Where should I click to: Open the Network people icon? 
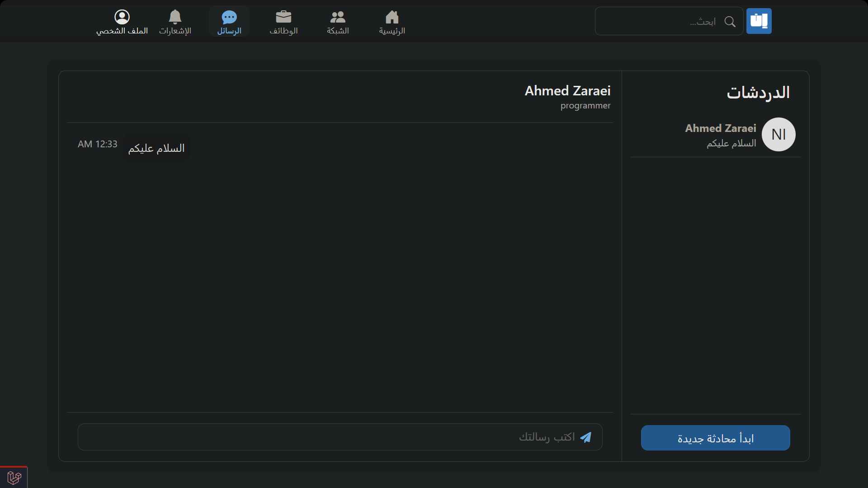click(338, 17)
